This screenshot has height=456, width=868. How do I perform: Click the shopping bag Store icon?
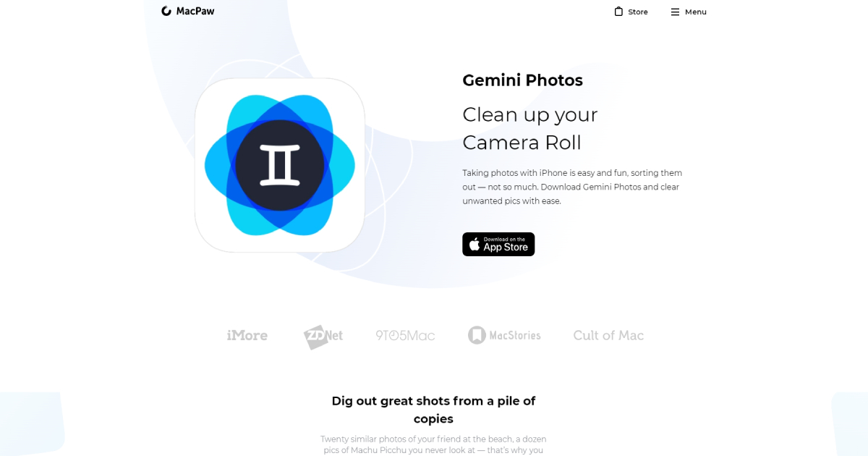pos(618,11)
